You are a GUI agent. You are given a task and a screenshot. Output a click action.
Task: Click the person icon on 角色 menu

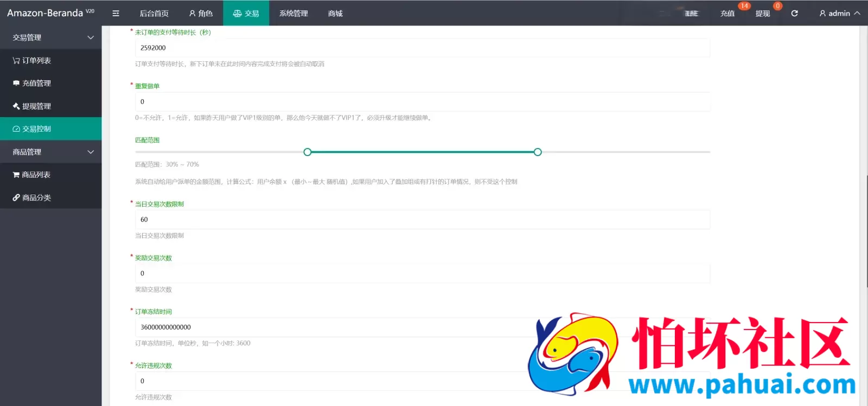192,14
